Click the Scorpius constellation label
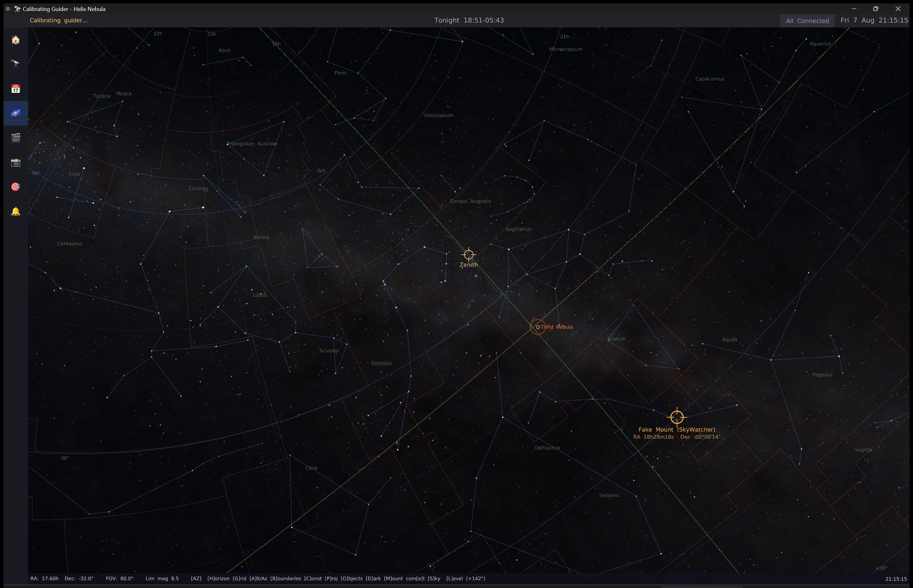913x588 pixels. pyautogui.click(x=381, y=363)
